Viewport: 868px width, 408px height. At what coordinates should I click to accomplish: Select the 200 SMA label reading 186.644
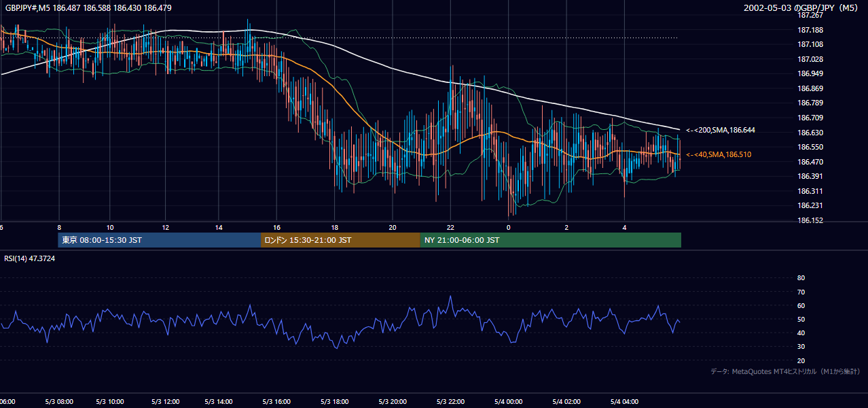tap(721, 130)
